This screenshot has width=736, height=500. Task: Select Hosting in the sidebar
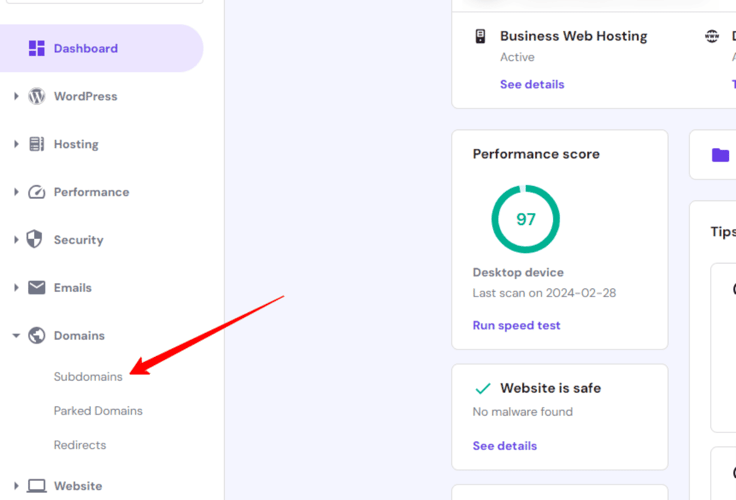point(76,144)
